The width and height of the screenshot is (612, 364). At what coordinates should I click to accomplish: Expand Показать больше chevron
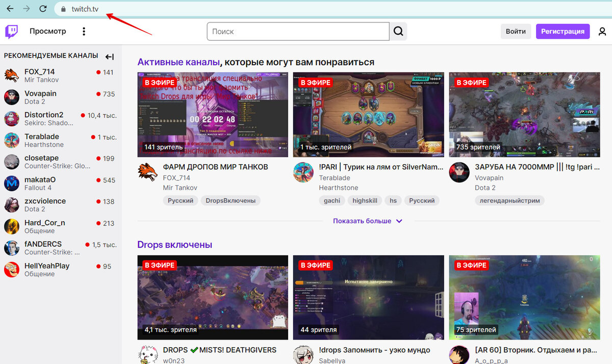(x=399, y=221)
